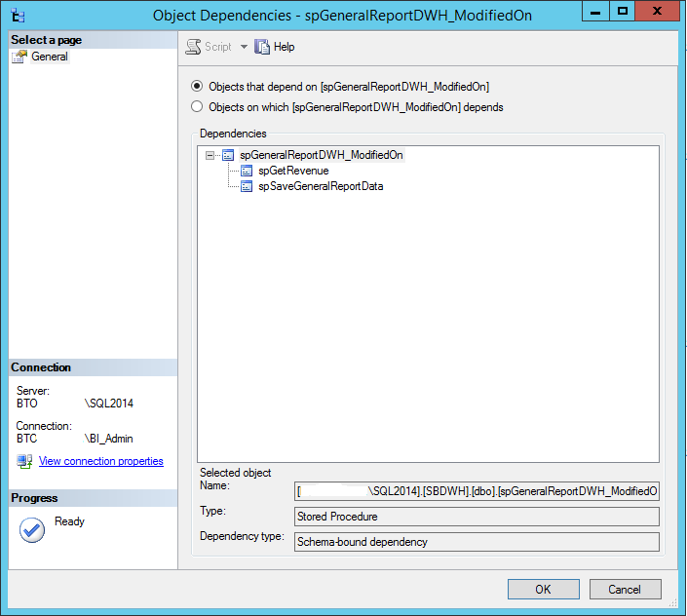Click the Dependency type field
The width and height of the screenshot is (687, 616).
[x=477, y=542]
